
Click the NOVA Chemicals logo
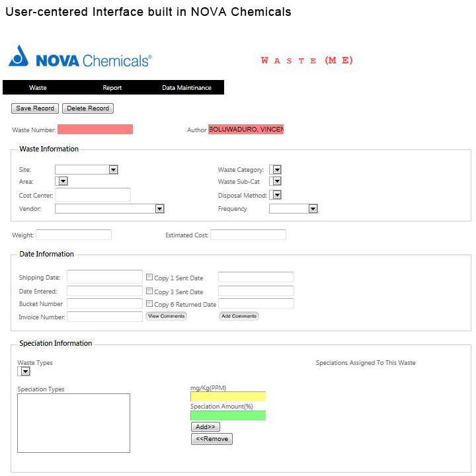(80, 58)
